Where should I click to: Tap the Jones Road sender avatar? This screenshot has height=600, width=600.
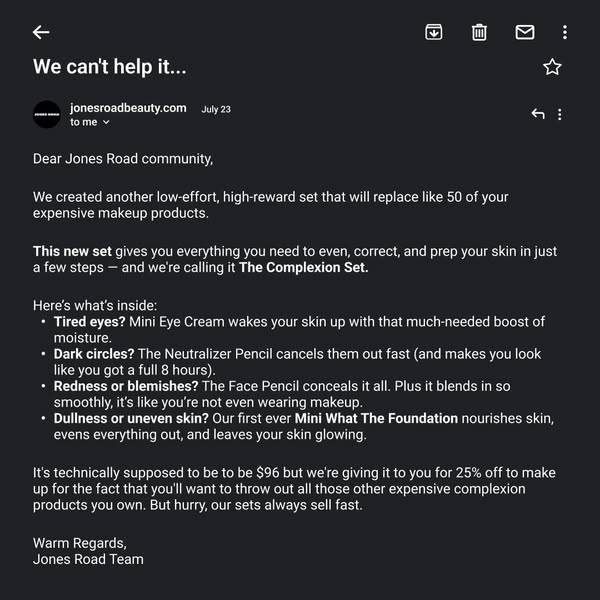[x=47, y=114]
